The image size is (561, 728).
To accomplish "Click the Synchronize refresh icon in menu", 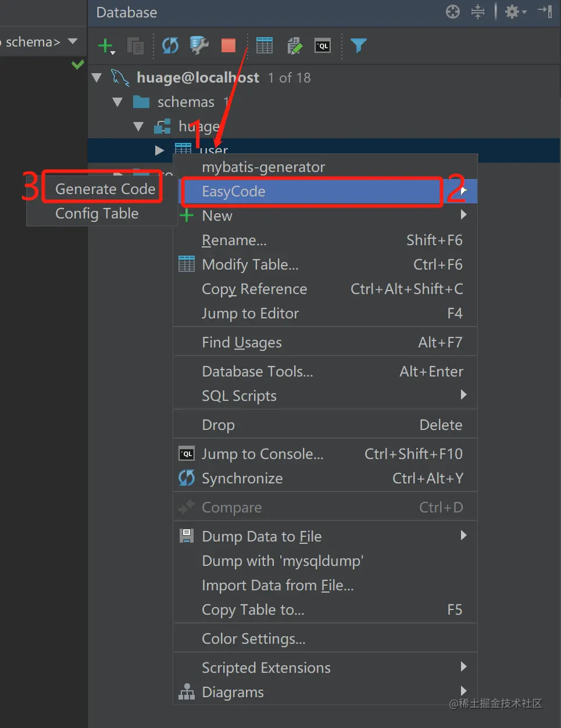I will tap(187, 478).
